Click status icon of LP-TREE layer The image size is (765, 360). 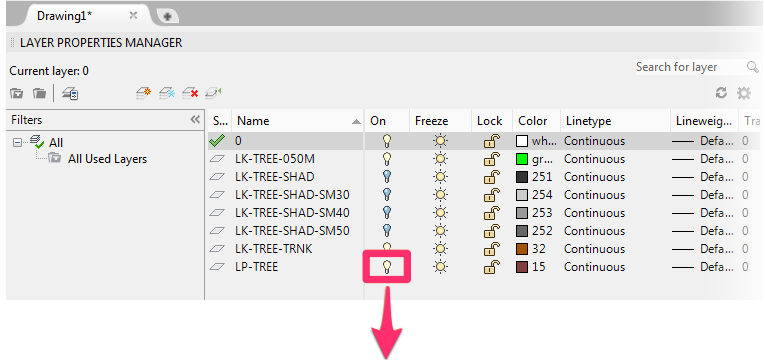217,267
